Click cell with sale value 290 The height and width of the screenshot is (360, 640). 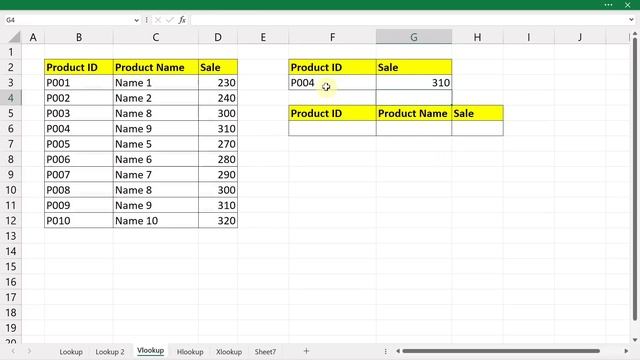[218, 175]
